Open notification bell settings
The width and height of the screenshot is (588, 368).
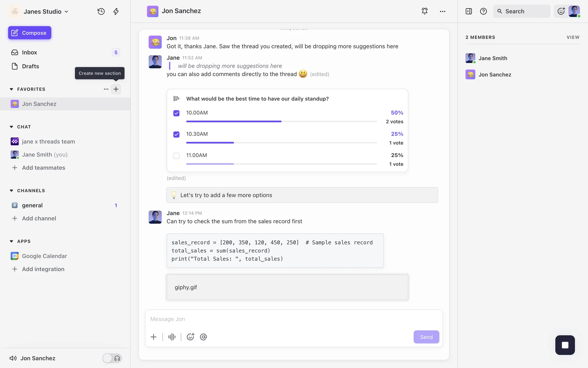pyautogui.click(x=424, y=11)
